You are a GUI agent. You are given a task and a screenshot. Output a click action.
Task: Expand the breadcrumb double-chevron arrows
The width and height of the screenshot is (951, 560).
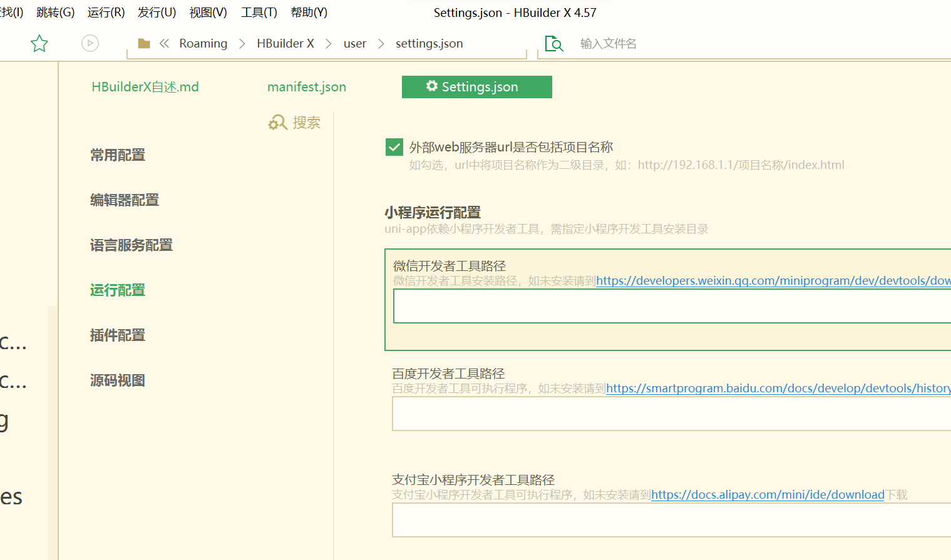164,43
